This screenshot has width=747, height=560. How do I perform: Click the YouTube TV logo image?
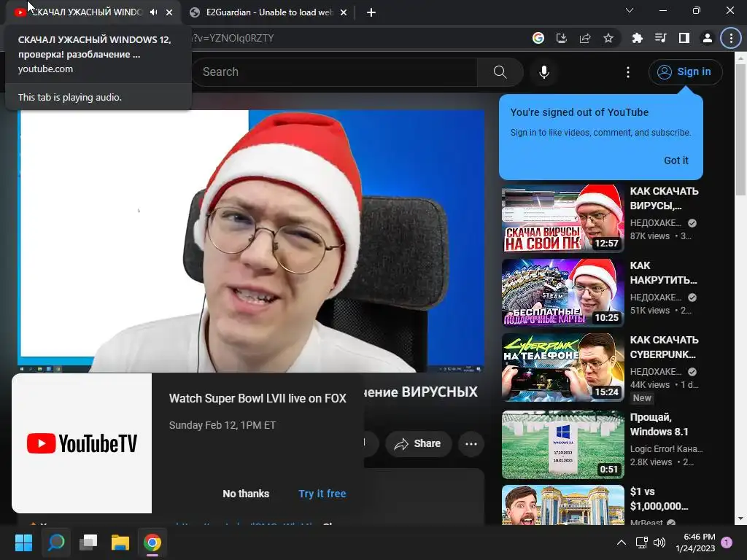pos(82,443)
